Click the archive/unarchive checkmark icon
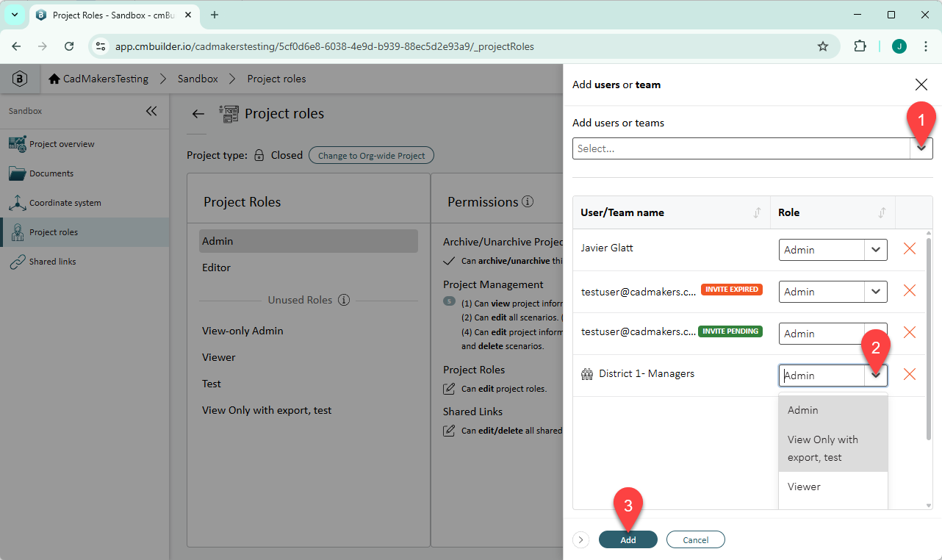942x560 pixels. (449, 261)
